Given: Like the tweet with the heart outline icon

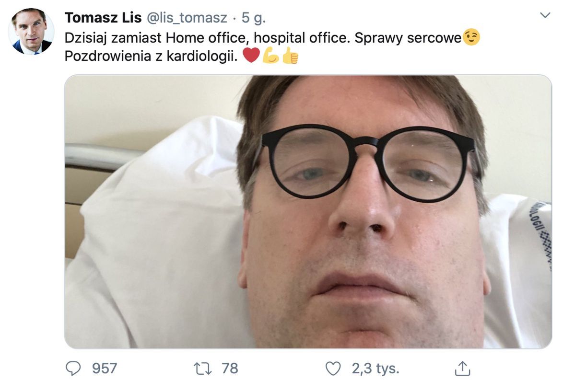Looking at the screenshot, I should click(333, 368).
